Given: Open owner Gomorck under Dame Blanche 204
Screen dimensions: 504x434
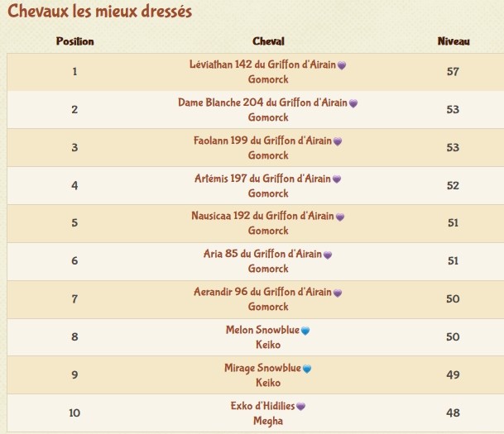Looking at the screenshot, I should click(x=268, y=117).
